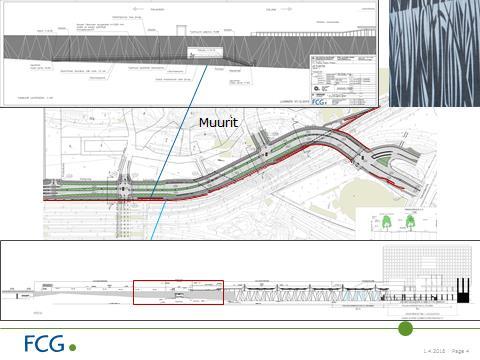This screenshot has height=360, width=480.
Task: Click the small FCG logo in title block
Action: pos(319,102)
